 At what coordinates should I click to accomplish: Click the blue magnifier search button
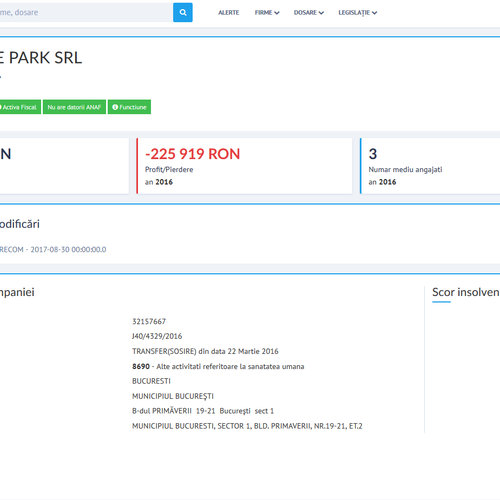(x=183, y=12)
